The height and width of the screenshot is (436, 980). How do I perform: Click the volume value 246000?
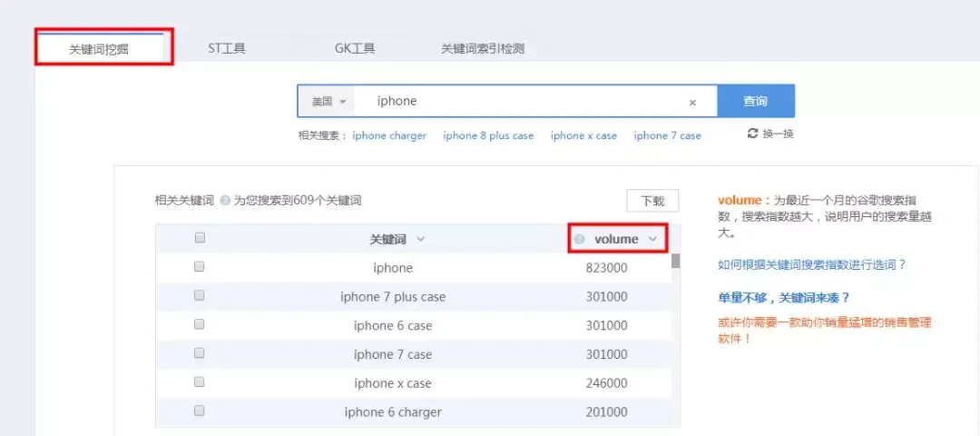[607, 382]
